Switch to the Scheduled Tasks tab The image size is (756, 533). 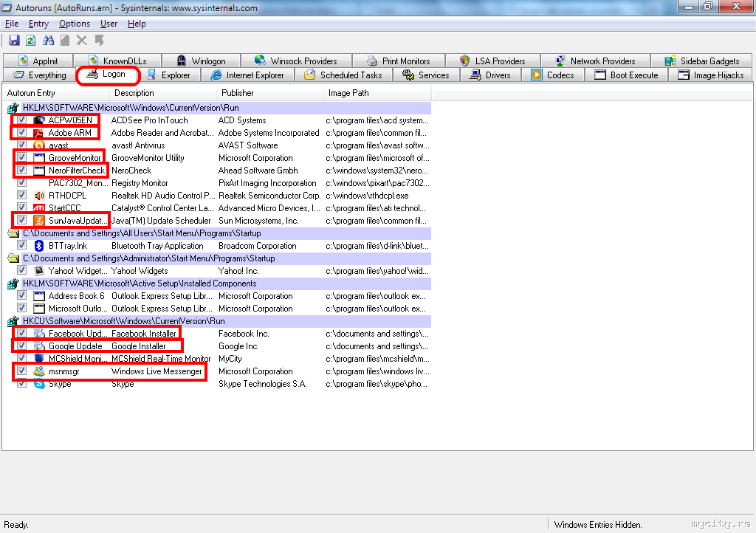(344, 75)
